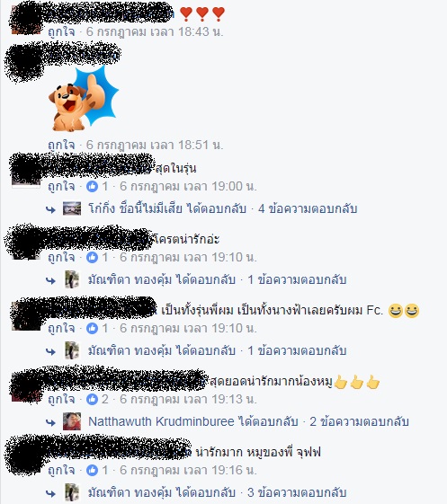Open profile thumbnail of โก๋กิ๋ง ชื่อนี้ไม่มีเสีย
The width and height of the screenshot is (447, 504).
click(72, 208)
